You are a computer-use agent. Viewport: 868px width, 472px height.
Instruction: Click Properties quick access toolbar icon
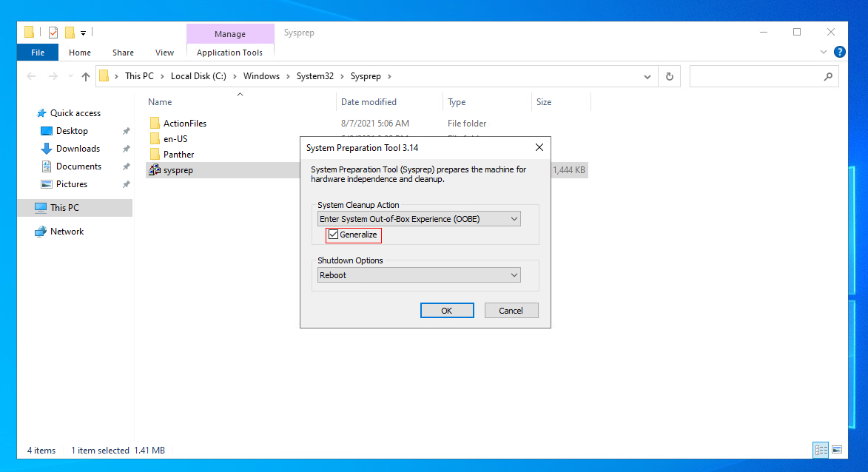tap(53, 33)
